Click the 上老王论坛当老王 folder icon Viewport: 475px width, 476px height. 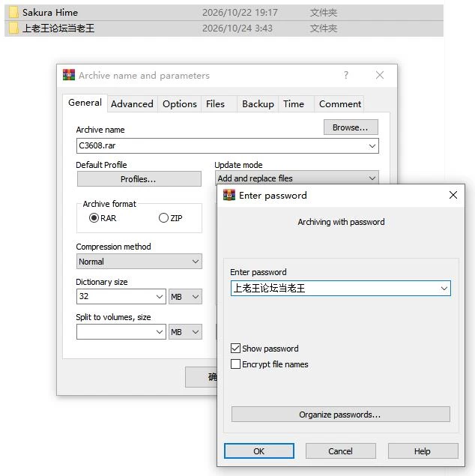(x=13, y=28)
